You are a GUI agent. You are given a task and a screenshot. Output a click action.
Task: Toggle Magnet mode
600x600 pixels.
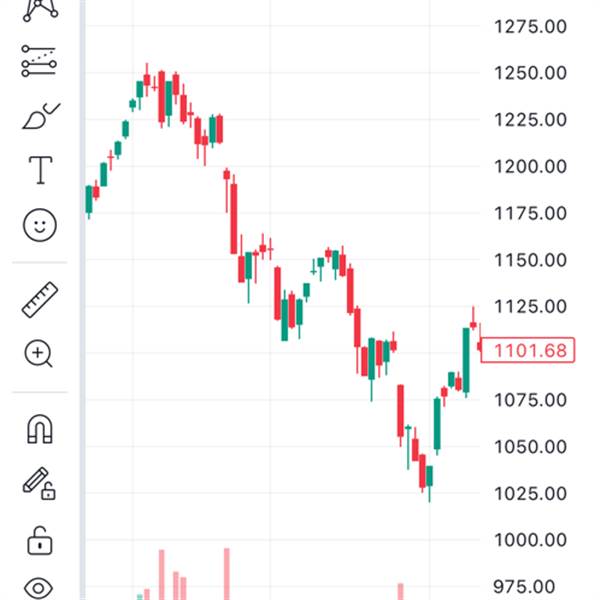coord(40,430)
